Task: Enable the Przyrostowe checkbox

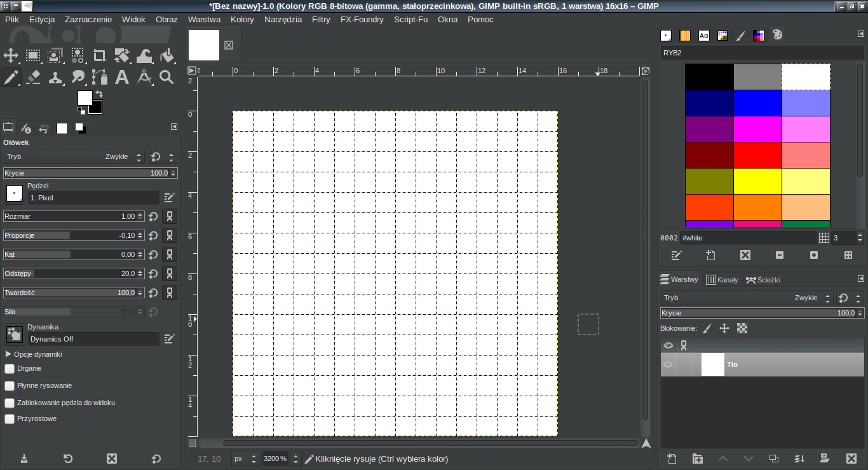Action: 10,419
